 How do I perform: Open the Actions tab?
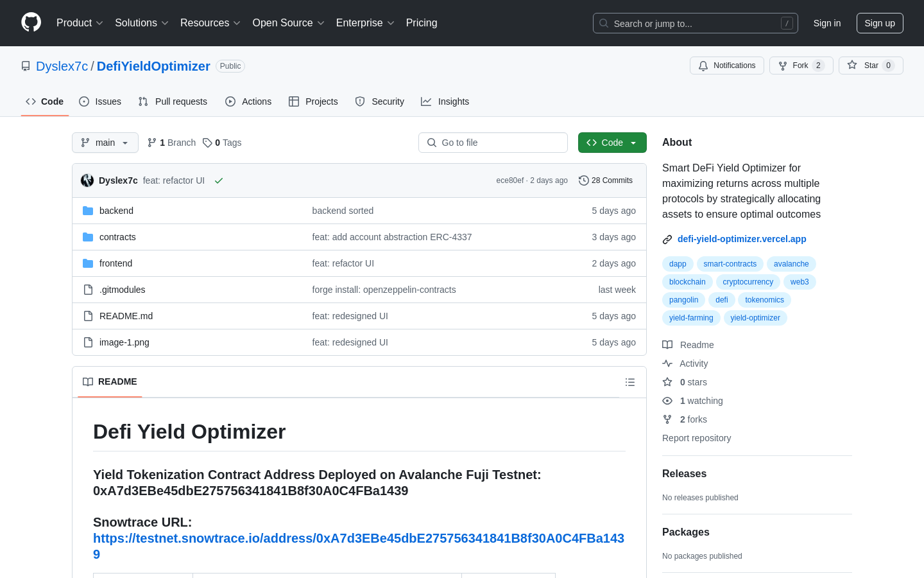(248, 101)
